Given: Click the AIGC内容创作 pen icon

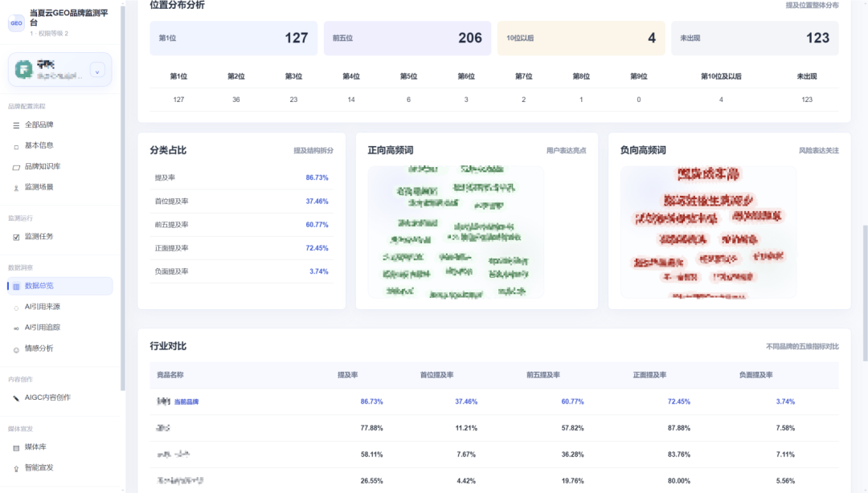Looking at the screenshot, I should [x=16, y=397].
